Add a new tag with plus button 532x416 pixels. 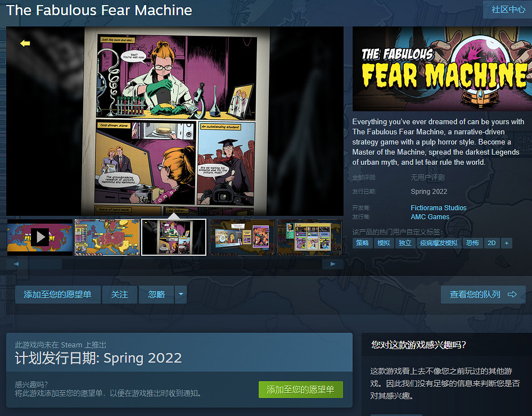tap(507, 243)
